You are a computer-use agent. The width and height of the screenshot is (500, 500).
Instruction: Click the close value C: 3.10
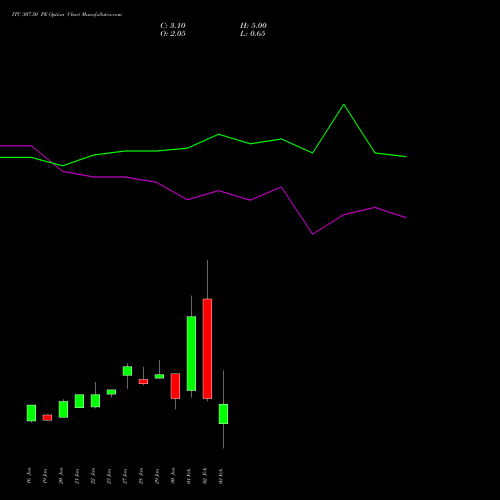[x=173, y=26]
